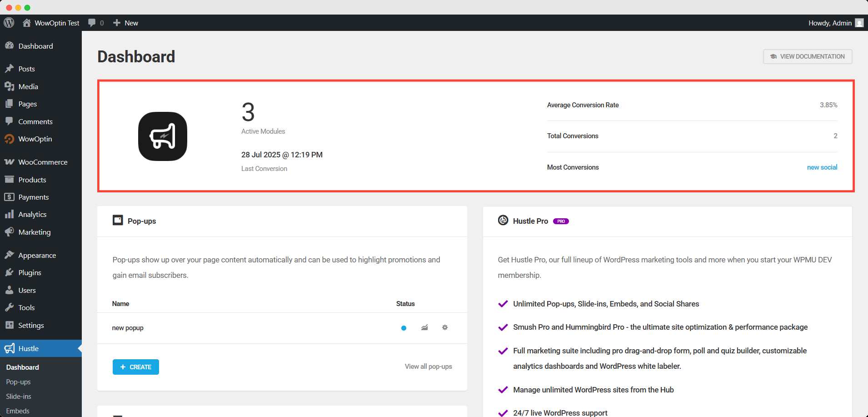Open gear settings icon for new popup
Viewport: 868px width, 417px height.
click(x=445, y=327)
